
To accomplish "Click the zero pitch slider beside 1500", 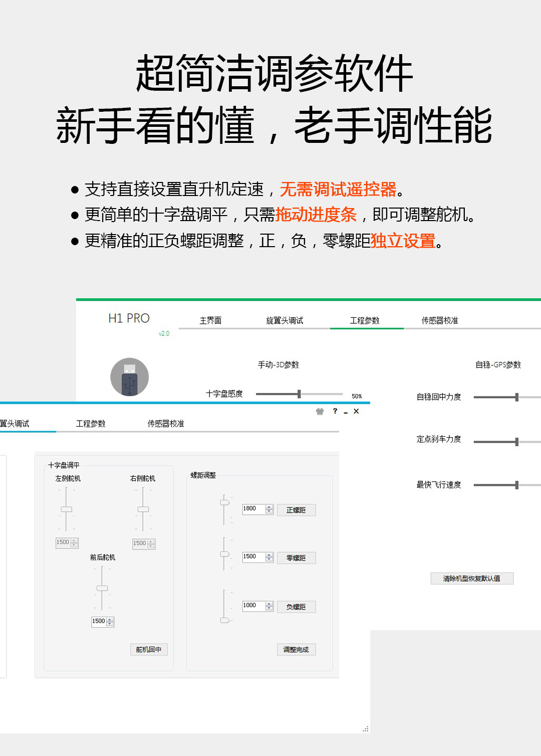I will click(225, 554).
